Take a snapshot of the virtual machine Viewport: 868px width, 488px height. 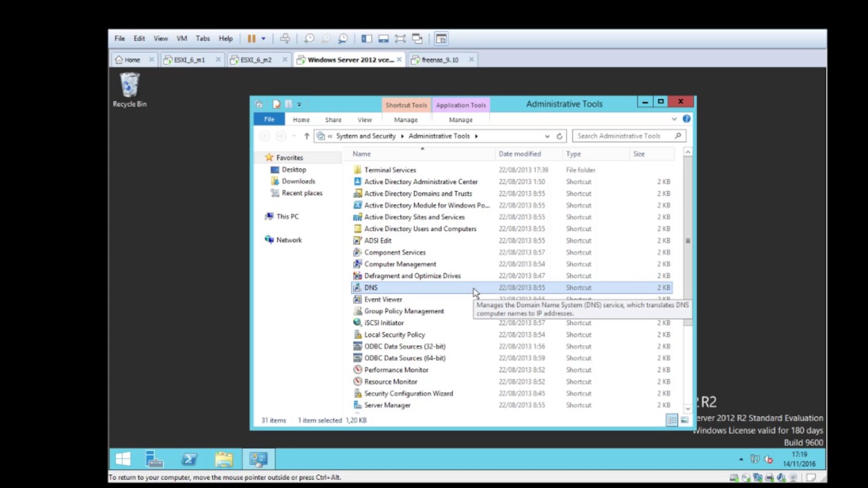pos(309,39)
